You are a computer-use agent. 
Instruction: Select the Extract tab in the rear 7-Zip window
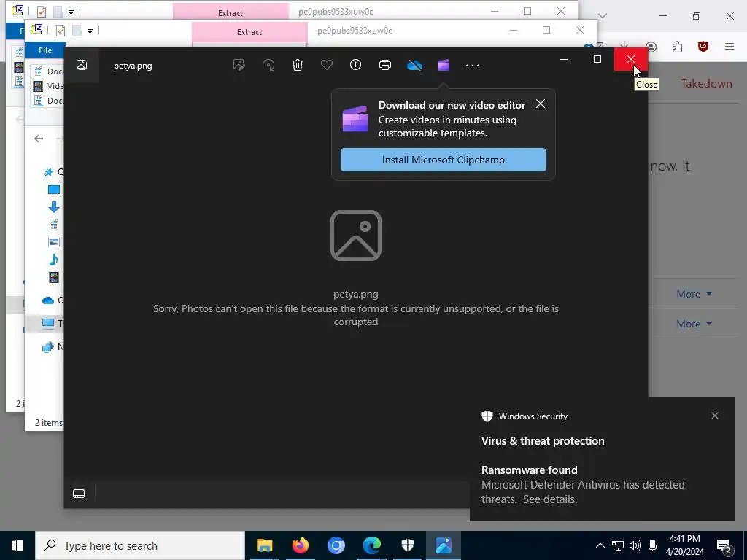point(231,13)
